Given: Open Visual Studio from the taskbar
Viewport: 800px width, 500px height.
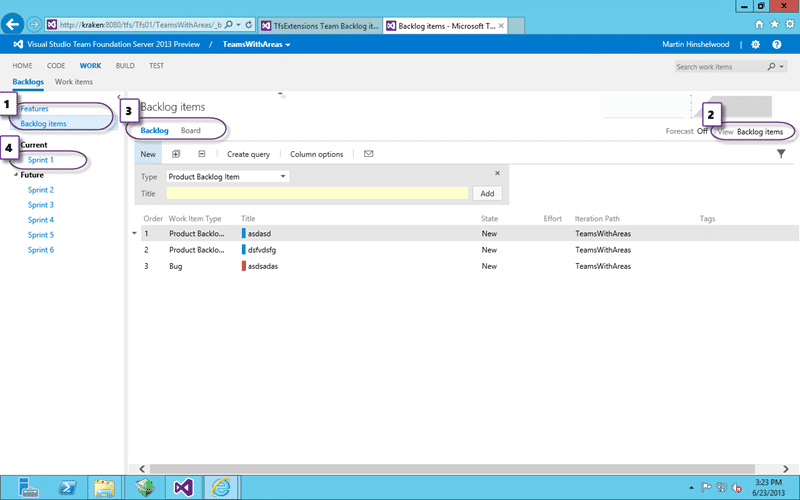Looking at the screenshot, I should tap(184, 488).
